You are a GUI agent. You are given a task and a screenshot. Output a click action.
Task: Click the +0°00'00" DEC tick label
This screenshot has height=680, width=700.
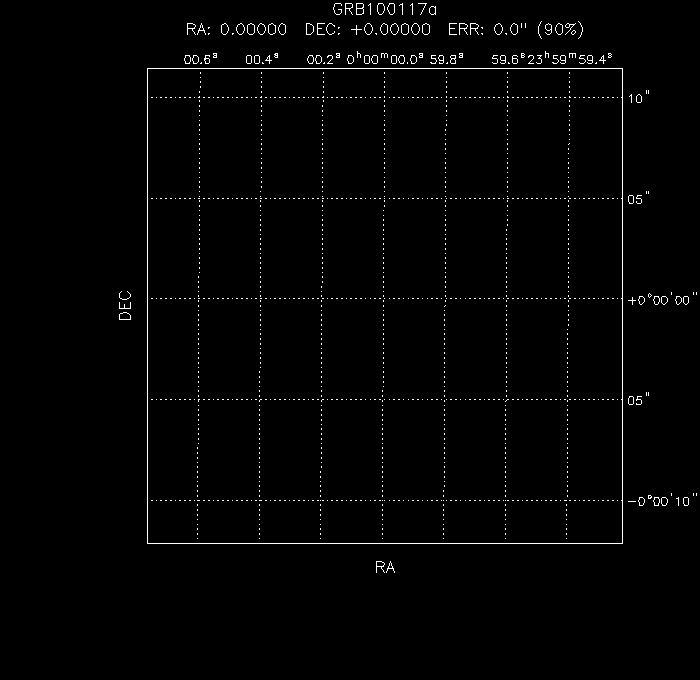point(662,300)
